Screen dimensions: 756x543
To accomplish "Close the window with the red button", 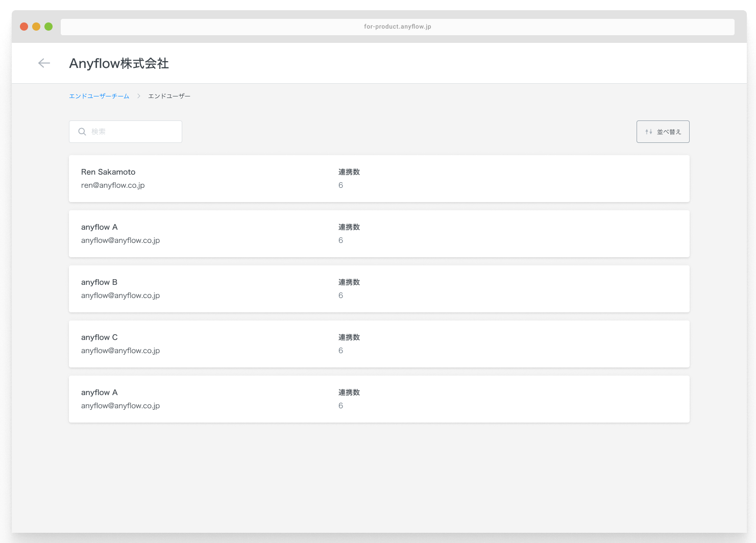I will point(24,27).
